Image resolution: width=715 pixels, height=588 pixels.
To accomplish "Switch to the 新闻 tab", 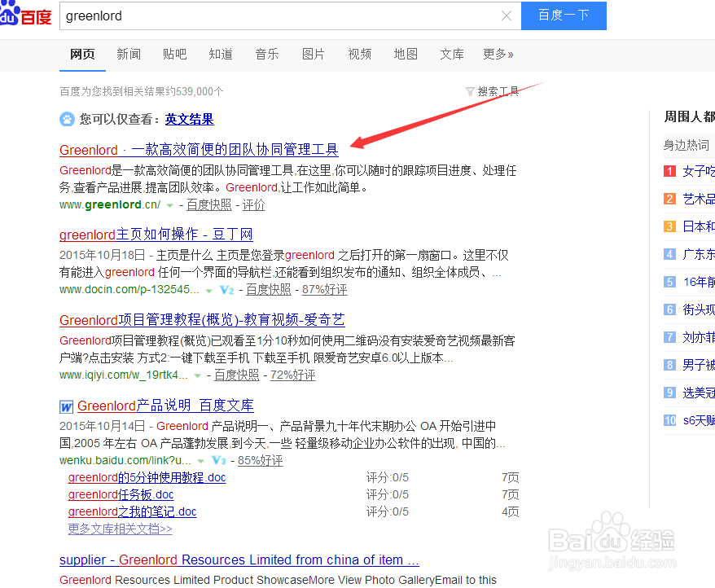I will pyautogui.click(x=129, y=55).
